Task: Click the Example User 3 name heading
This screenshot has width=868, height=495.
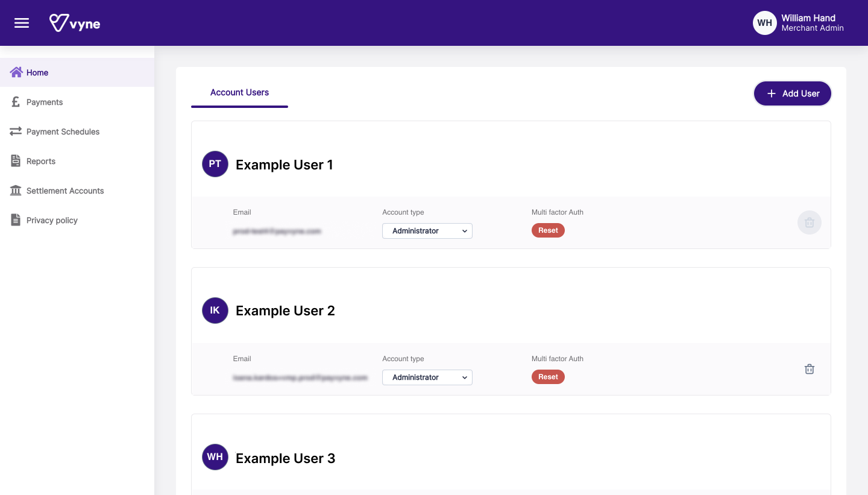Action: pos(285,458)
